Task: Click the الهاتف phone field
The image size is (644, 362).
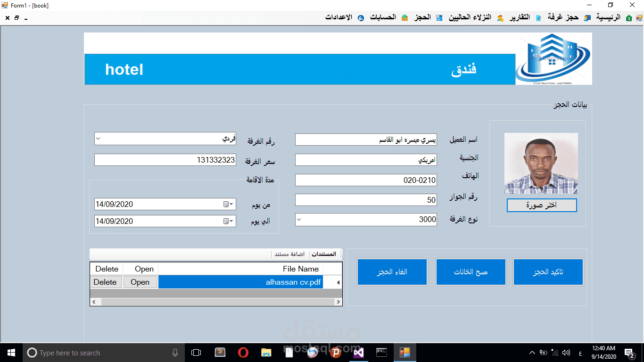Action: (x=366, y=180)
